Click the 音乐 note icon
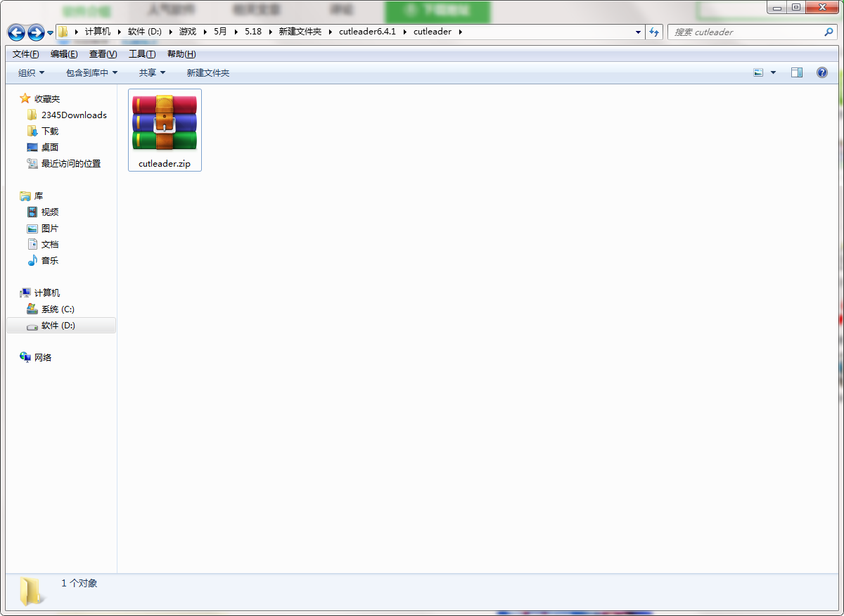The image size is (844, 616). tap(32, 260)
